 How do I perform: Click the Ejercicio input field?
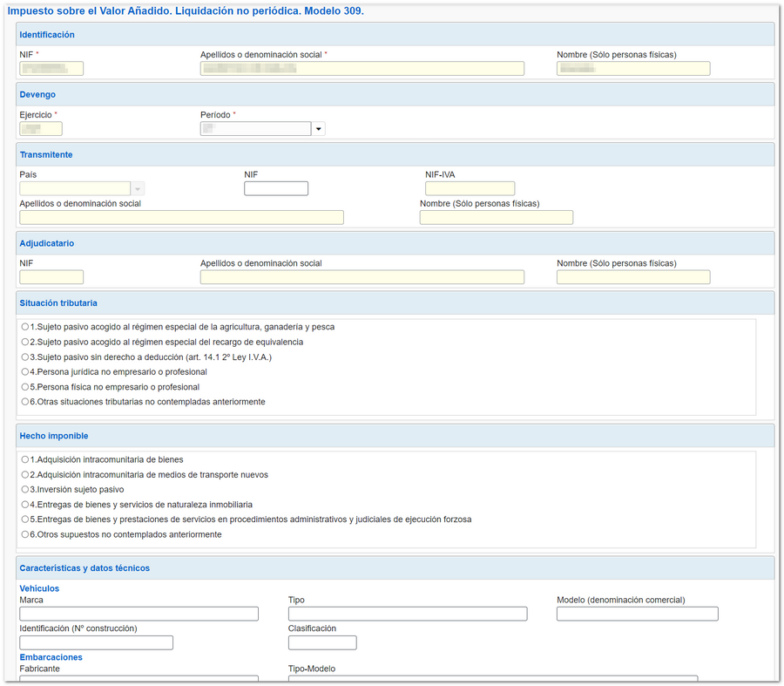pos(41,129)
